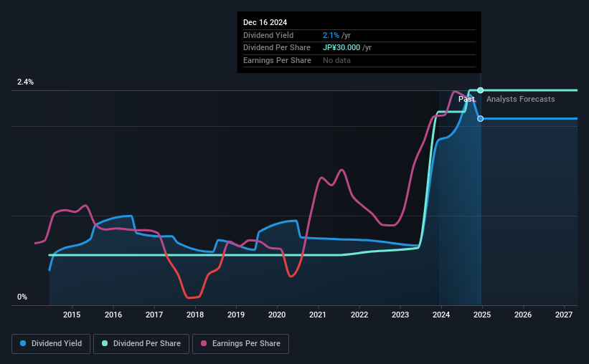The width and height of the screenshot is (589, 364).
Task: Toggle the Earnings Per Share legend button
Action: 240,344
